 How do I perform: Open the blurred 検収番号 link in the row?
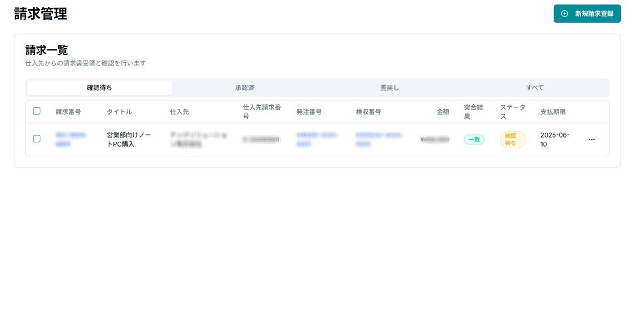point(379,140)
